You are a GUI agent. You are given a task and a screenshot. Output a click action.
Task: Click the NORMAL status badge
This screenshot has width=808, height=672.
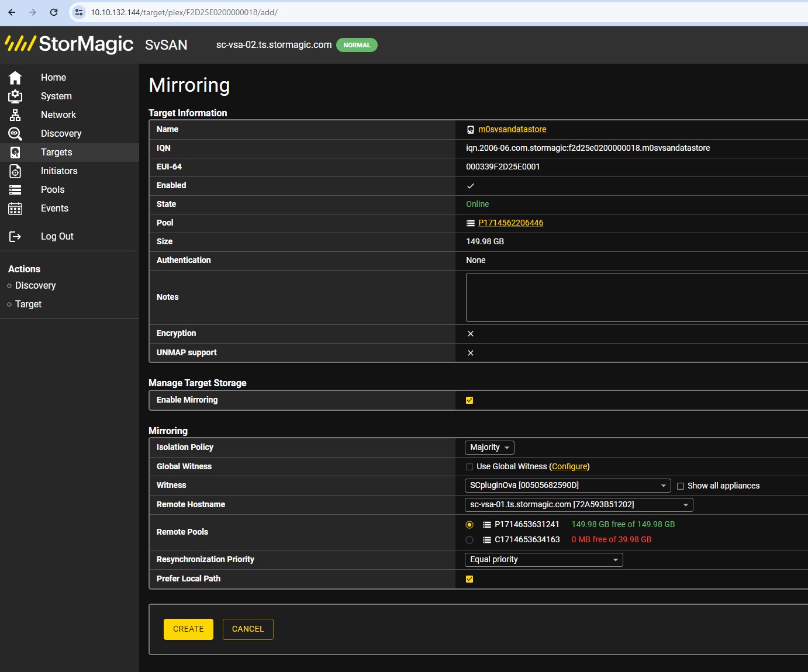357,45
